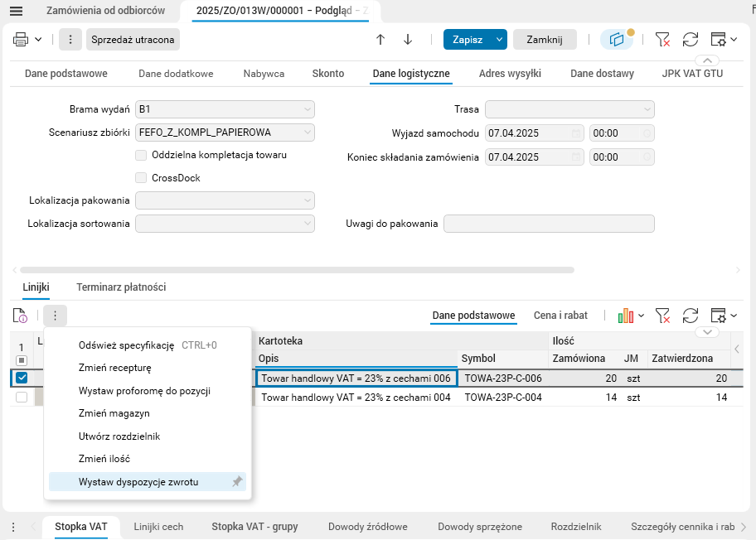This screenshot has height=540, width=756.
Task: Clear filters icon in the top toolbar
Action: click(662, 40)
